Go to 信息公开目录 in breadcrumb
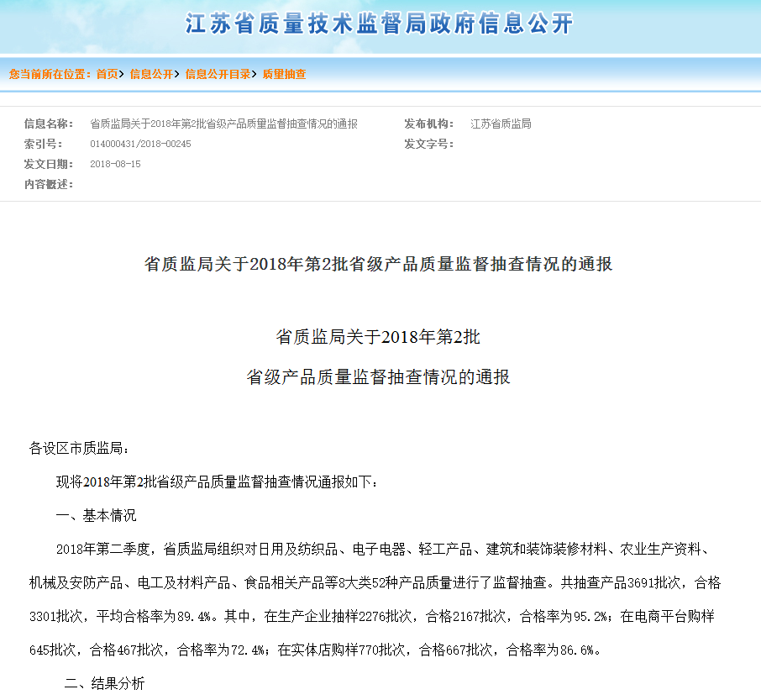The image size is (761, 700). [x=218, y=74]
